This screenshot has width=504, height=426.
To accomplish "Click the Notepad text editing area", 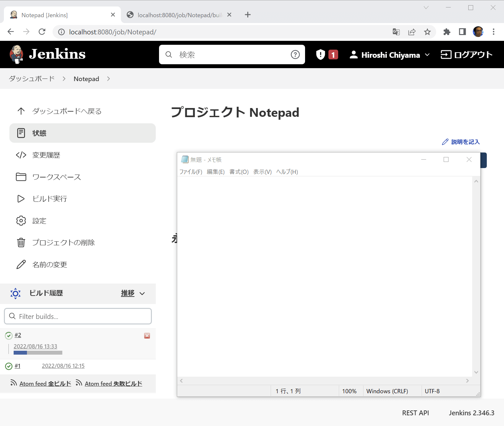I will pyautogui.click(x=325, y=276).
